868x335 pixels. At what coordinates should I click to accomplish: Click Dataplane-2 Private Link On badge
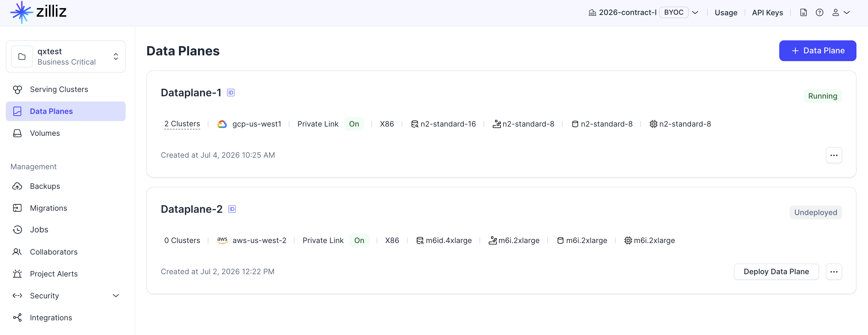point(359,240)
